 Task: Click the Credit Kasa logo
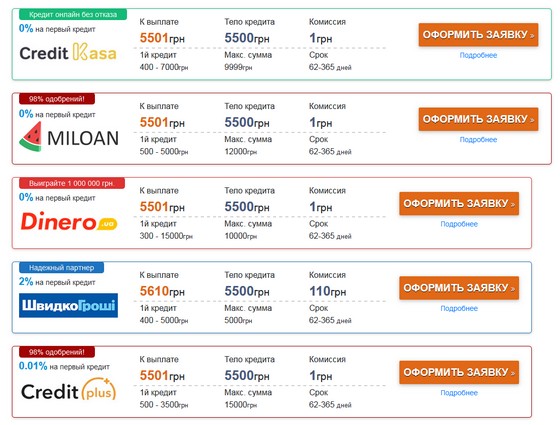68,52
